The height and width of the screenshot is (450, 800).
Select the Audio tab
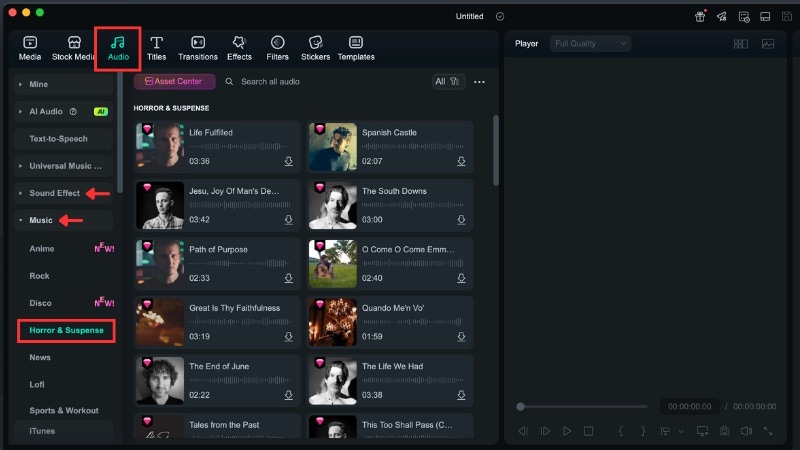118,48
